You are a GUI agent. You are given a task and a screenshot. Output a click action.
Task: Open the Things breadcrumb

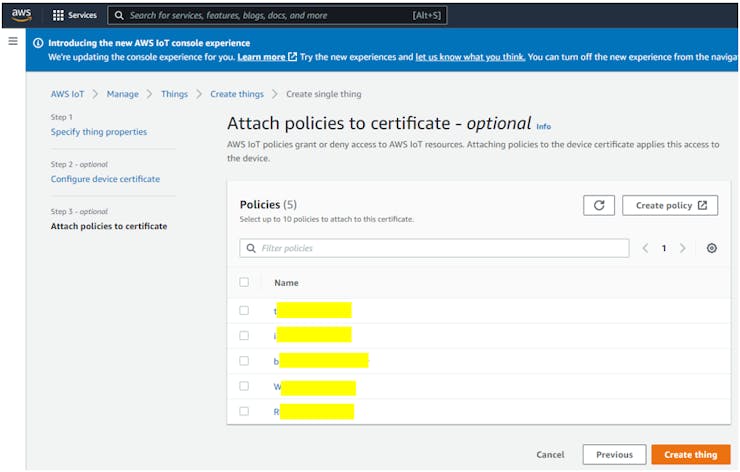pos(174,94)
